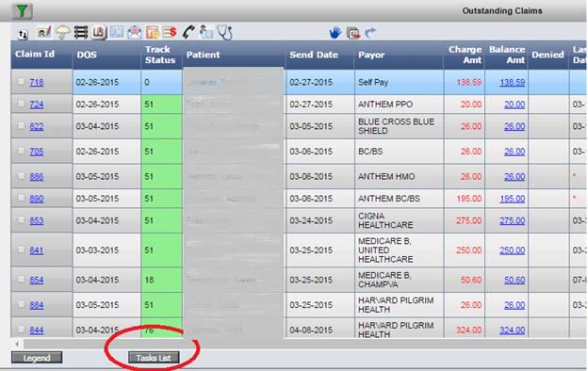Click the dollar sign billing icon
Screen dimensions: 588x371
coord(170,33)
